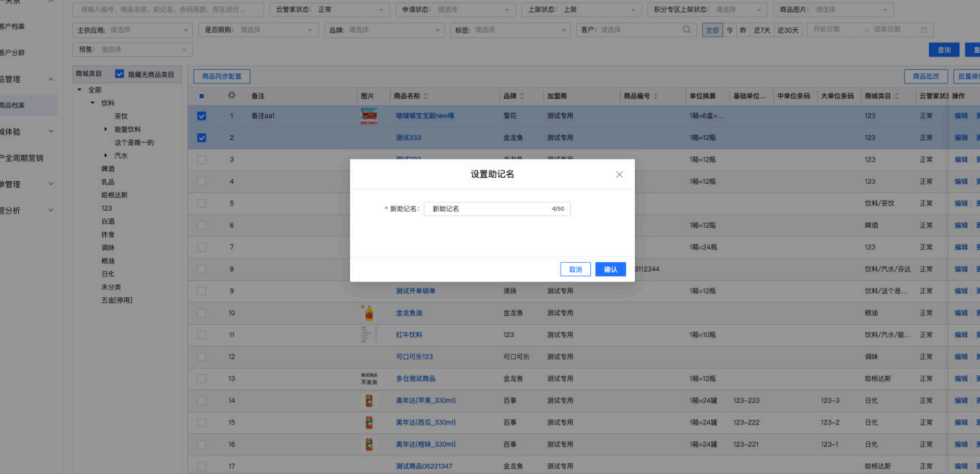Open the 云管家状态 dropdown
This screenshot has height=474, width=980.
tap(329, 10)
